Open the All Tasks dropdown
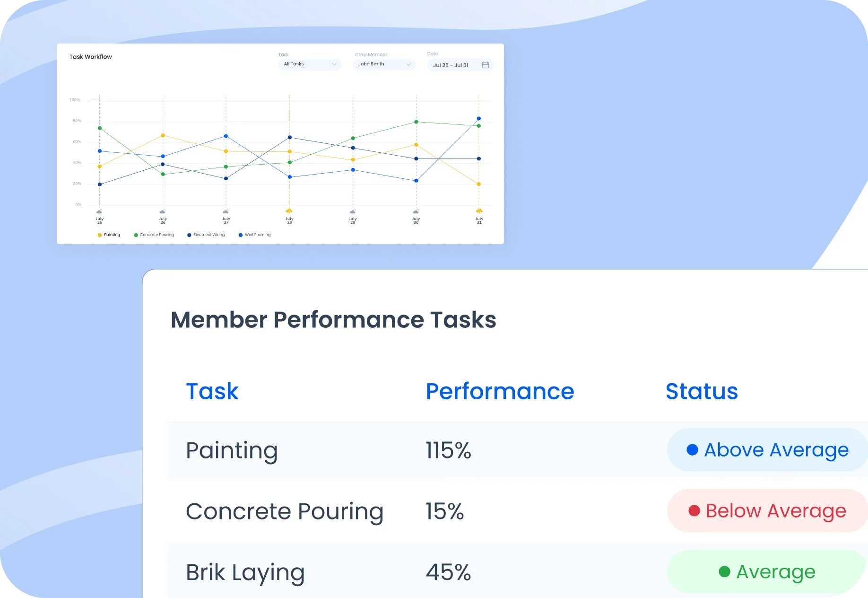868x598 pixels. coord(309,64)
